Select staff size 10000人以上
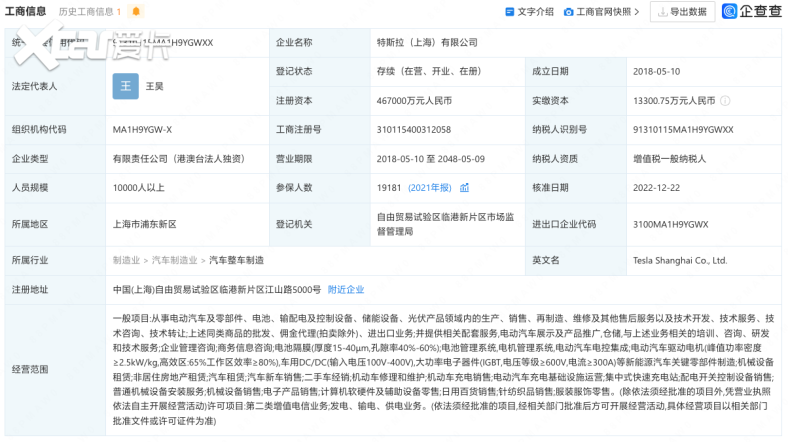Viewport: 788px width, 442px height. pos(138,188)
